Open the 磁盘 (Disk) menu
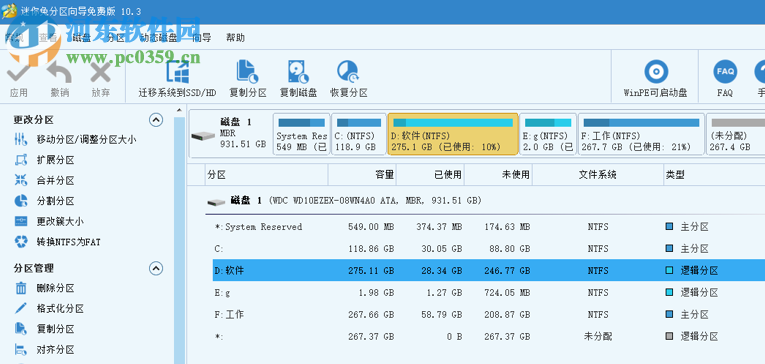Viewport: 765px width, 364px height. click(81, 38)
